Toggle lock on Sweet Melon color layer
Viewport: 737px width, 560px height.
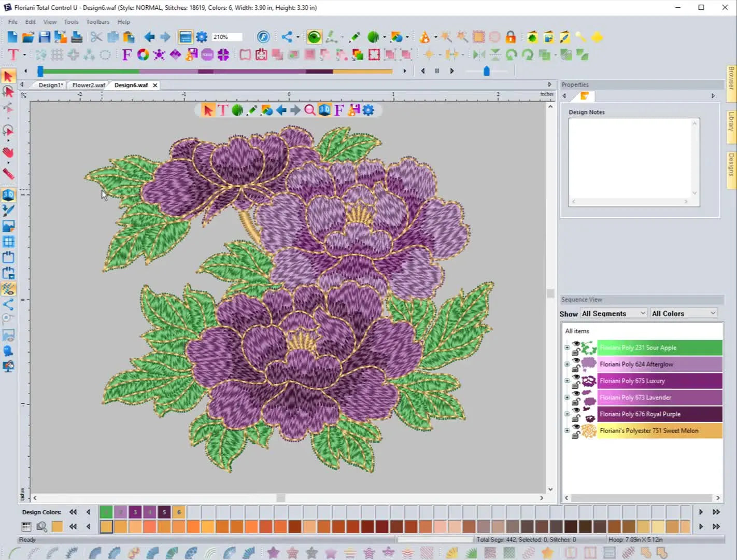pos(575,436)
